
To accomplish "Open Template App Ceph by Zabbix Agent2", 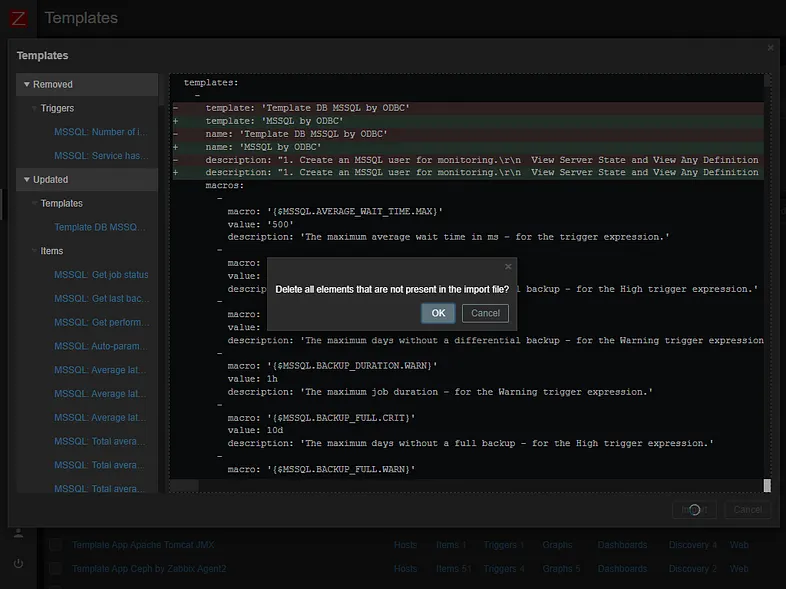I will 149,569.
